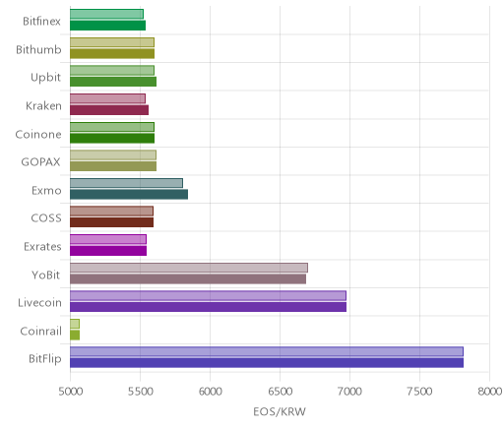Click the light BitFlip bar
This screenshot has height=429, width=504.
267,351
